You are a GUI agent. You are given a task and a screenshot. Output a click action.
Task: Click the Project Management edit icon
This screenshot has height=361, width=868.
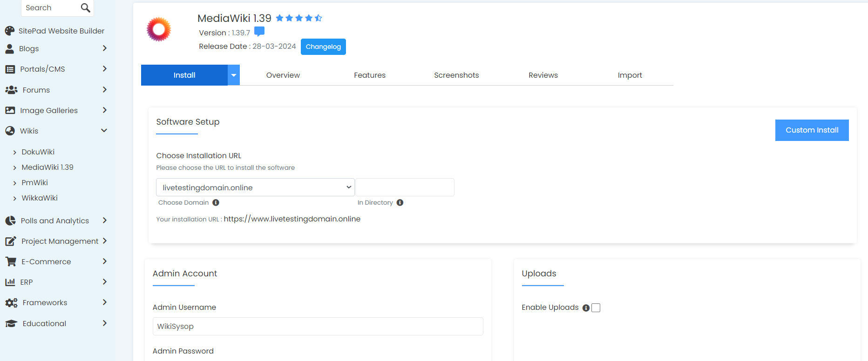pyautogui.click(x=11, y=241)
